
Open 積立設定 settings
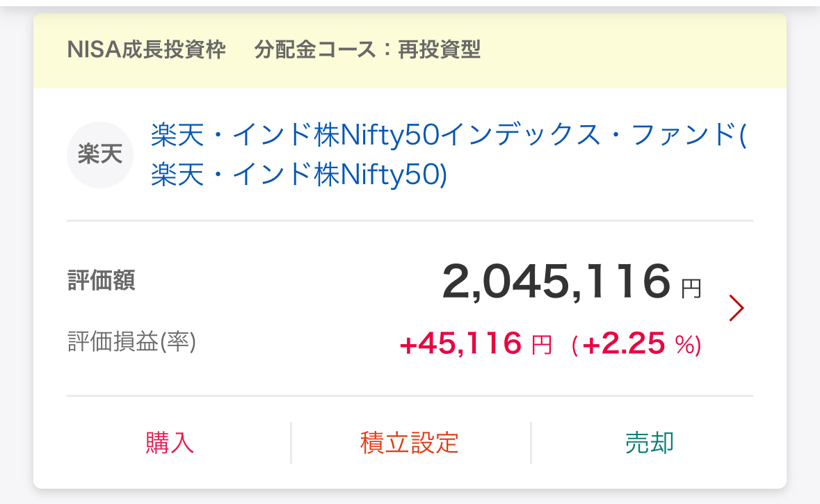(410, 443)
